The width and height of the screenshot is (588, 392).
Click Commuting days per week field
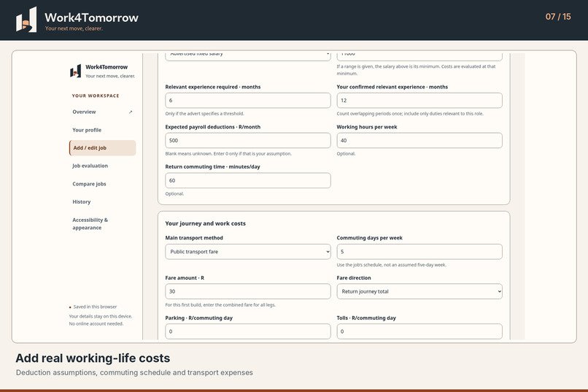(419, 252)
